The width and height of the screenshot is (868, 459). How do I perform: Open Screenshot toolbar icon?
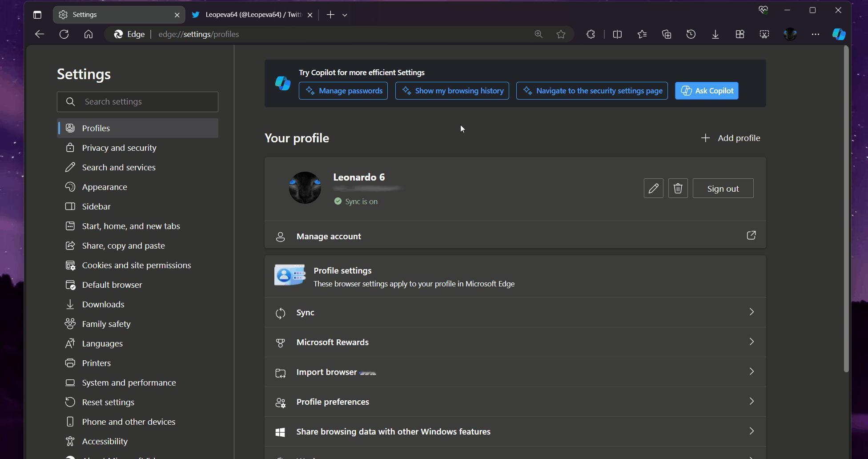tap(764, 34)
